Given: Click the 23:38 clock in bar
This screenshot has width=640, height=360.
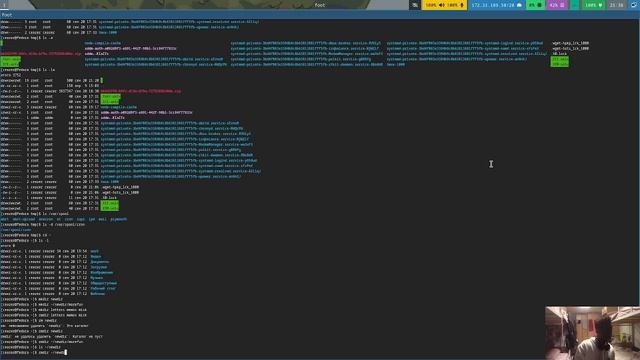Looking at the screenshot, I should [616, 5].
